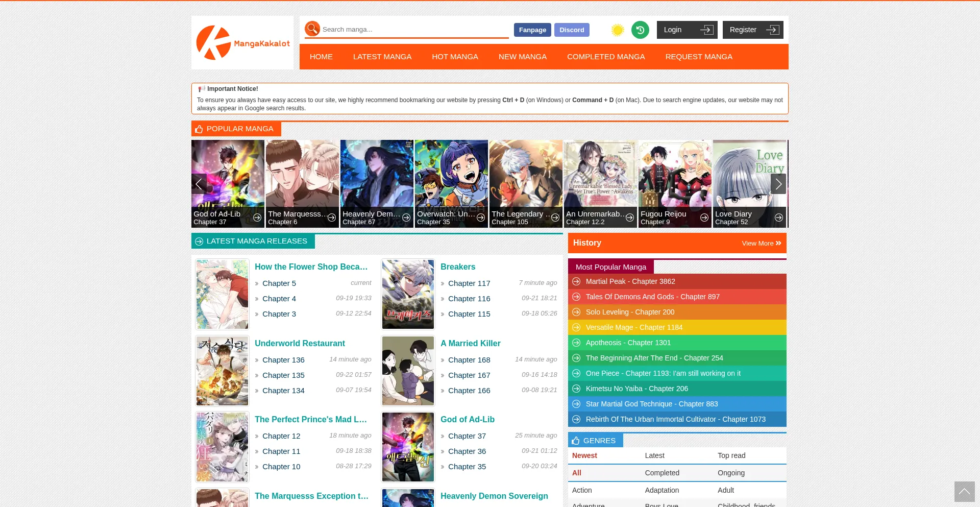Click arrow icon on Fugou Reijou carousel card
Viewport: 980px width, 507px height.
click(704, 218)
